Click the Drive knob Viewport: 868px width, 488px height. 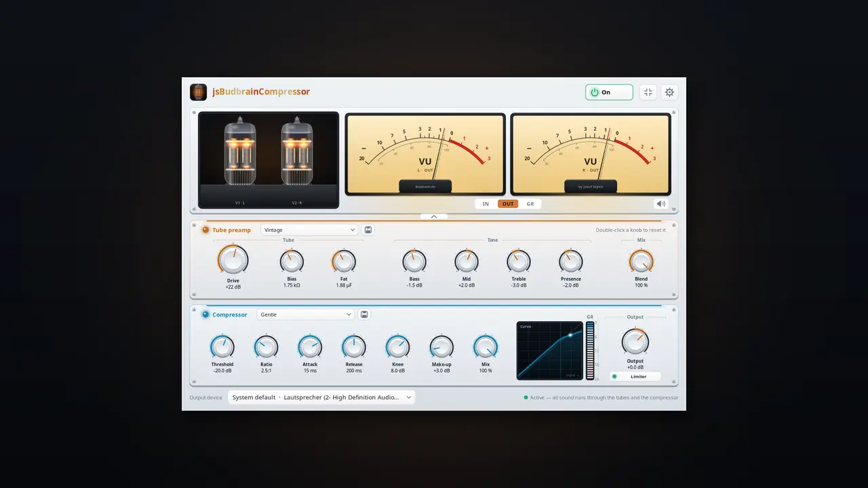point(233,260)
